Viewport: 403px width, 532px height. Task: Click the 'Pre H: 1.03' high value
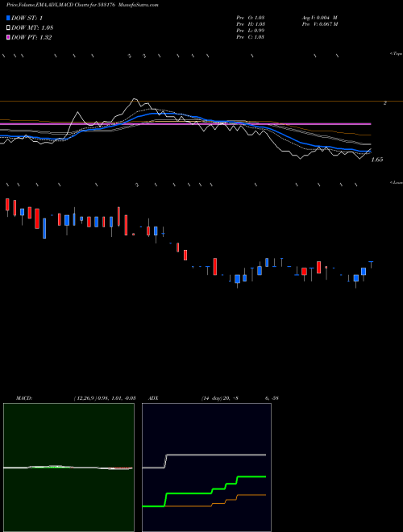pos(251,24)
